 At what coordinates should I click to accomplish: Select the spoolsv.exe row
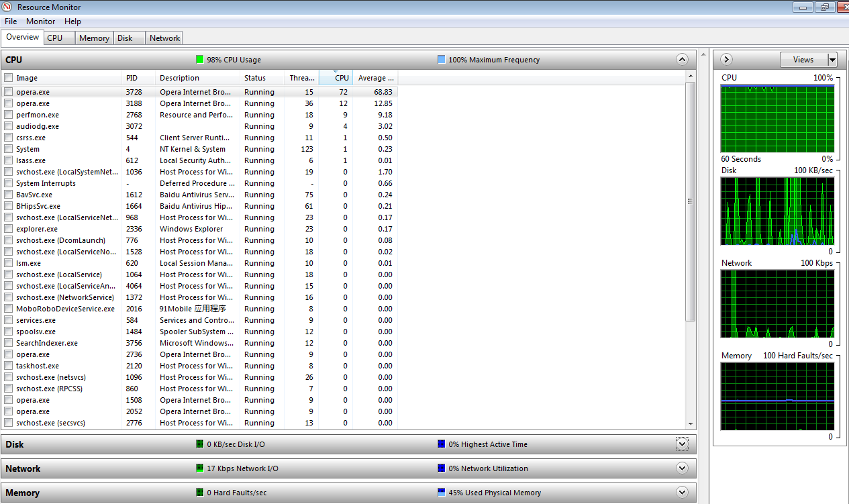(200, 332)
